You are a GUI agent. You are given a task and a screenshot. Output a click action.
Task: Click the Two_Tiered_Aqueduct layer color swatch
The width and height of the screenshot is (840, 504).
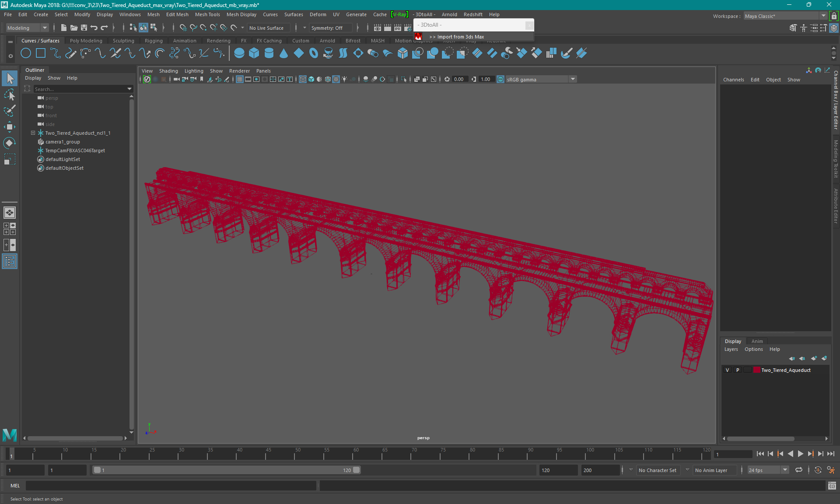[x=756, y=370]
